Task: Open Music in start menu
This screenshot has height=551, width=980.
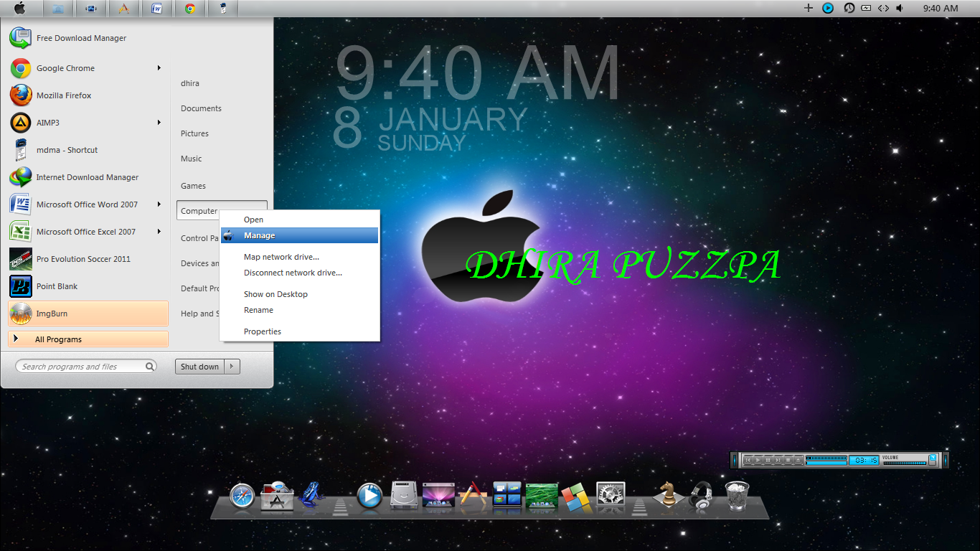Action: [191, 159]
